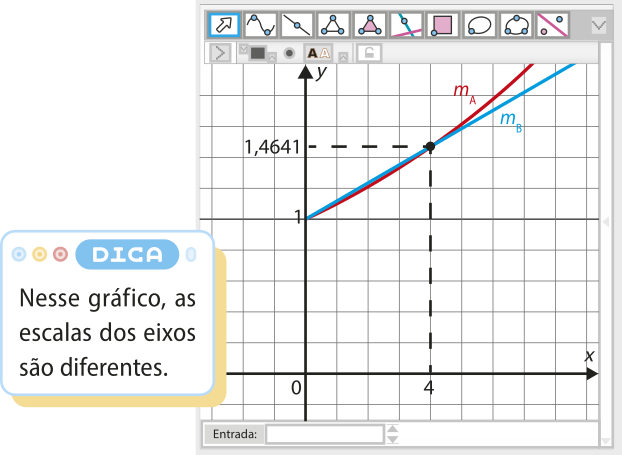Click the number 1 on y-axis
The height and width of the screenshot is (455, 622).
pyautogui.click(x=298, y=217)
